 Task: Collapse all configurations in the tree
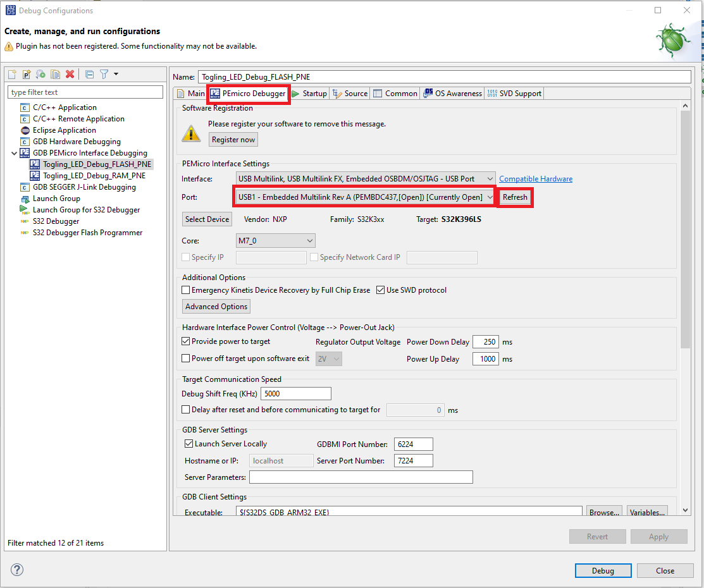[x=89, y=75]
